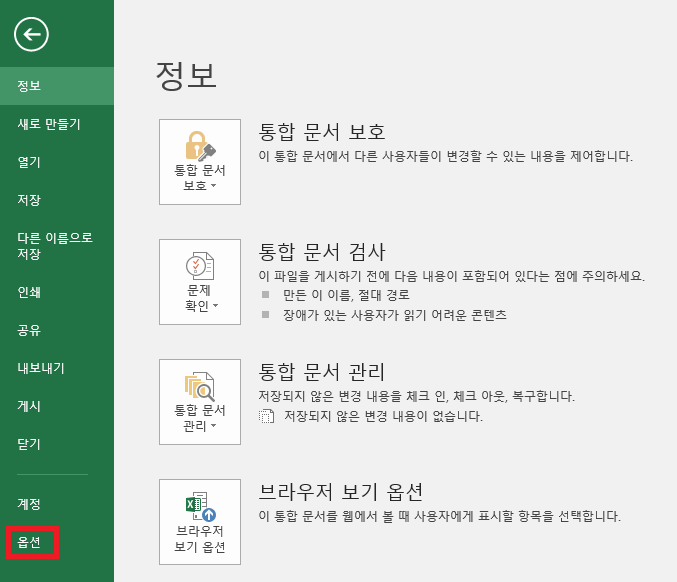
Task: Click the Excel icon for 브라우저 보기 옵션
Action: click(201, 506)
